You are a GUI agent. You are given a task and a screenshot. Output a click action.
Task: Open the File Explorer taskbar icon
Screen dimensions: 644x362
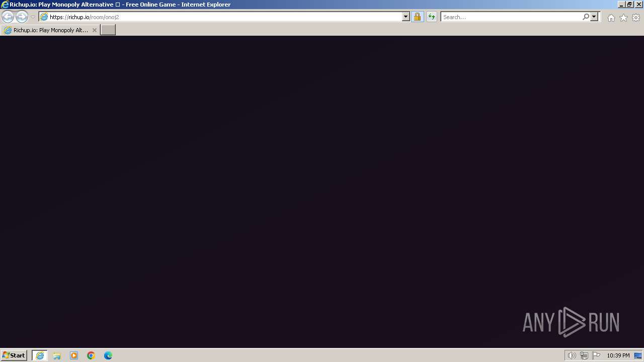[57, 355]
